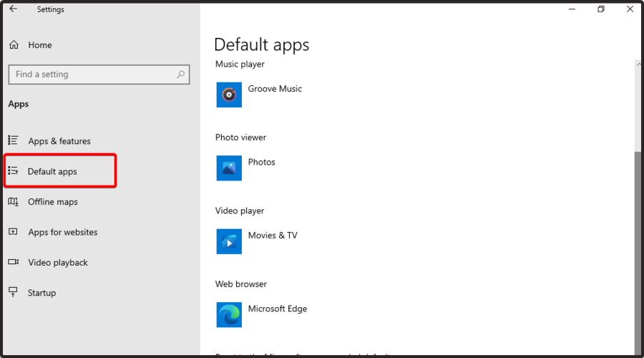Select the Startup icon in sidebar

click(13, 292)
